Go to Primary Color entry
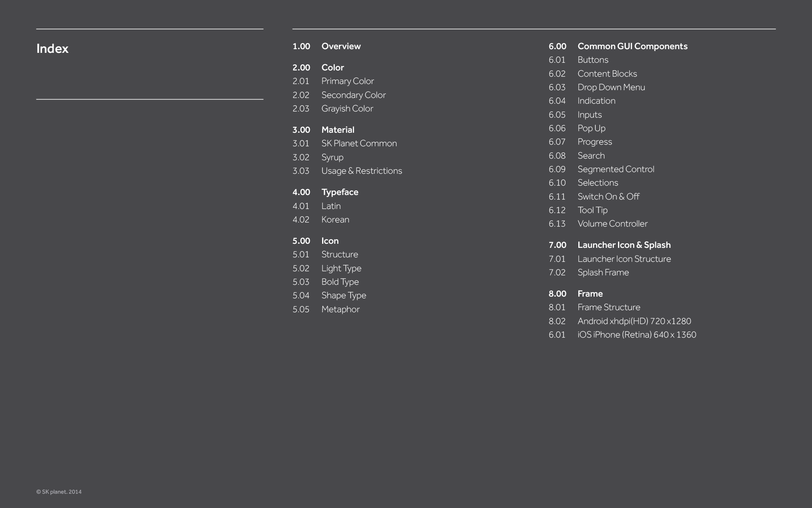 pos(347,81)
